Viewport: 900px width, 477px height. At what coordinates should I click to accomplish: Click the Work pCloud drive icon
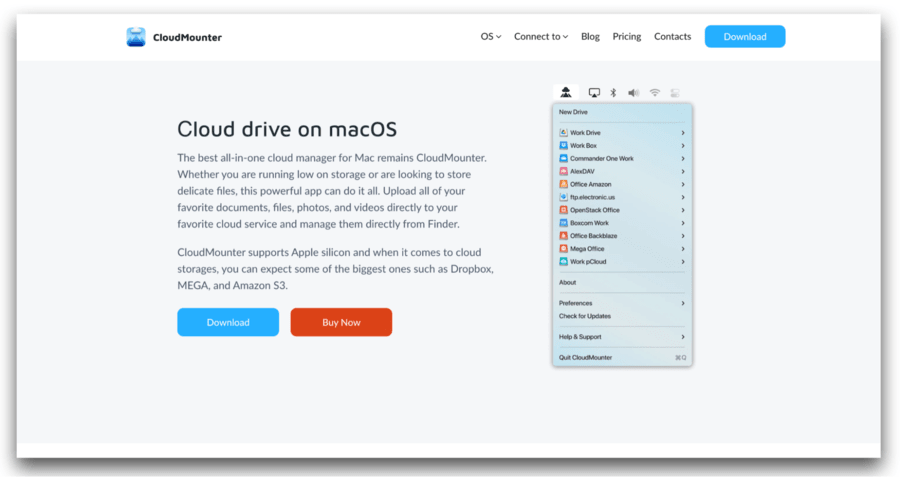[x=564, y=262]
